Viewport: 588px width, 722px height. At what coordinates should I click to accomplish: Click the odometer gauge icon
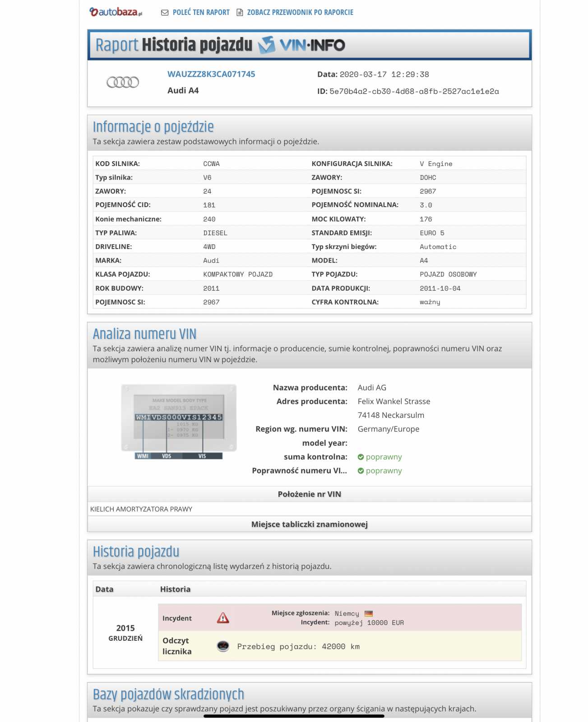click(223, 646)
